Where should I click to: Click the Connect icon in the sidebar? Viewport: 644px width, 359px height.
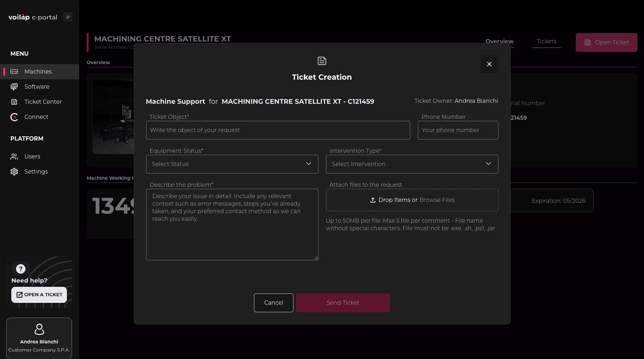(14, 117)
